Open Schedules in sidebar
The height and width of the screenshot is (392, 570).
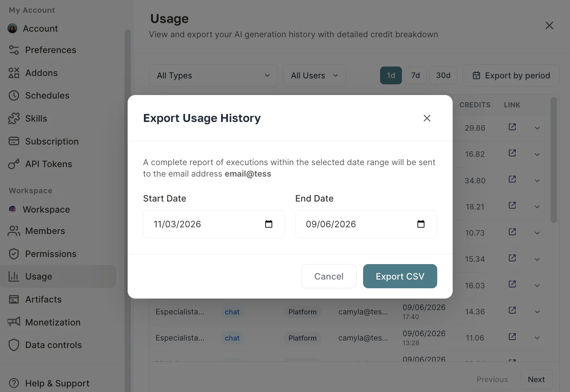coord(47,95)
